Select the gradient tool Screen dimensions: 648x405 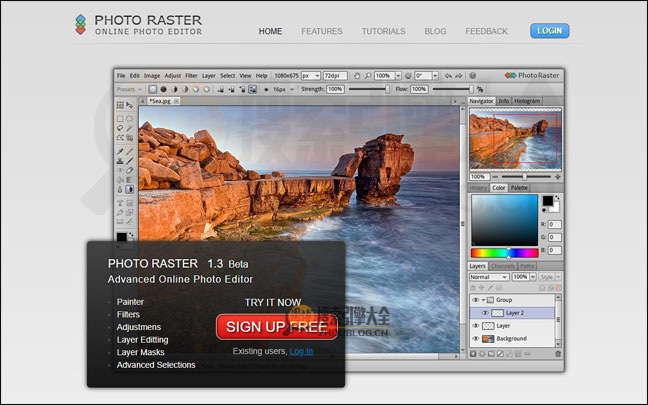coord(129,179)
